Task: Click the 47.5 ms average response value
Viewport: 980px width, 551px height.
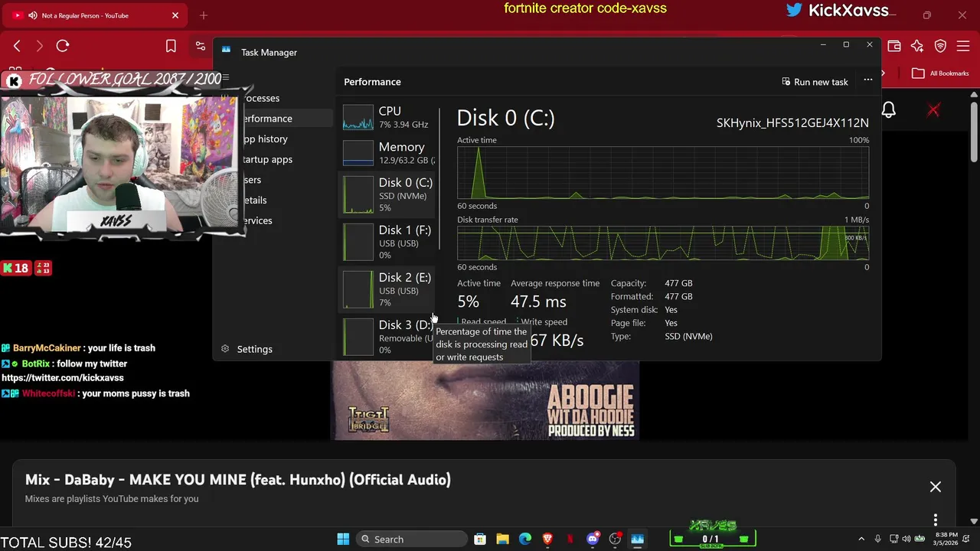Action: [x=538, y=302]
